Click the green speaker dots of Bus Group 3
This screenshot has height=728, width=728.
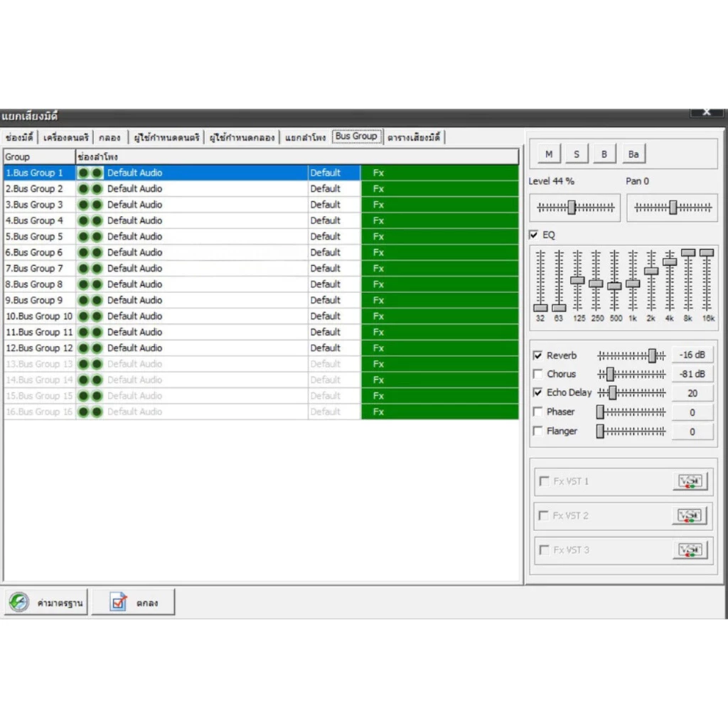coord(90,205)
